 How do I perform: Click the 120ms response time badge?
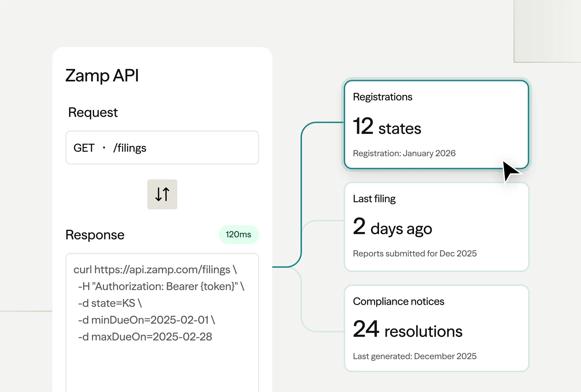238,234
